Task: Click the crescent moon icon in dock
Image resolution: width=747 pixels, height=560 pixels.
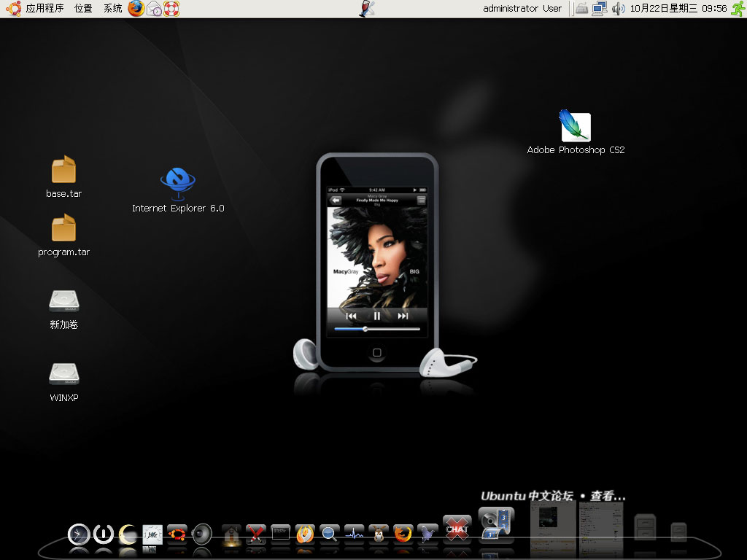Action: click(128, 534)
